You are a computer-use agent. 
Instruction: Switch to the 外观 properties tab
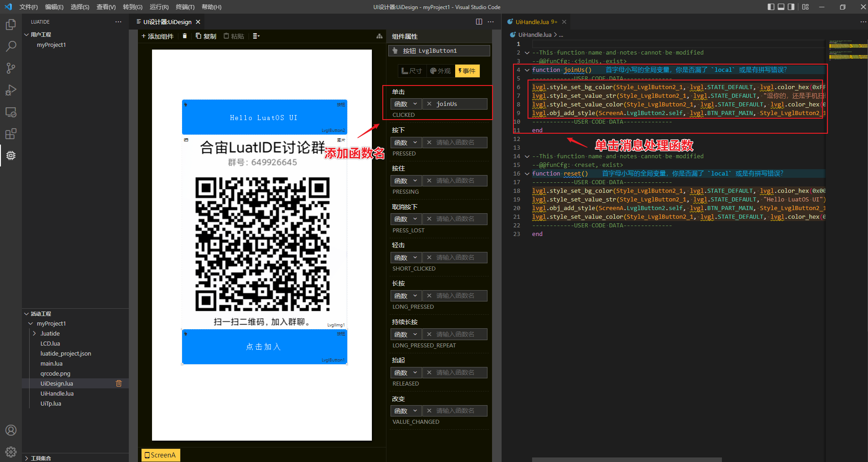(440, 71)
